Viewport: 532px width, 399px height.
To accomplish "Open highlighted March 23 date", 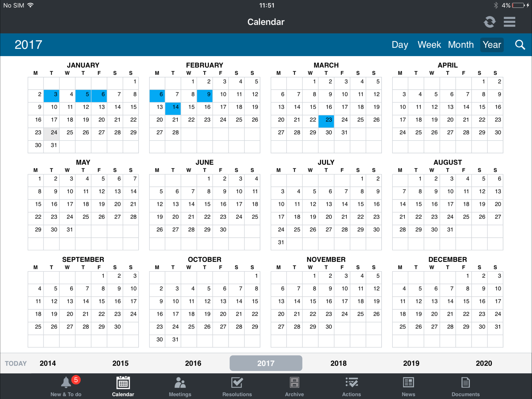I will pos(326,121).
